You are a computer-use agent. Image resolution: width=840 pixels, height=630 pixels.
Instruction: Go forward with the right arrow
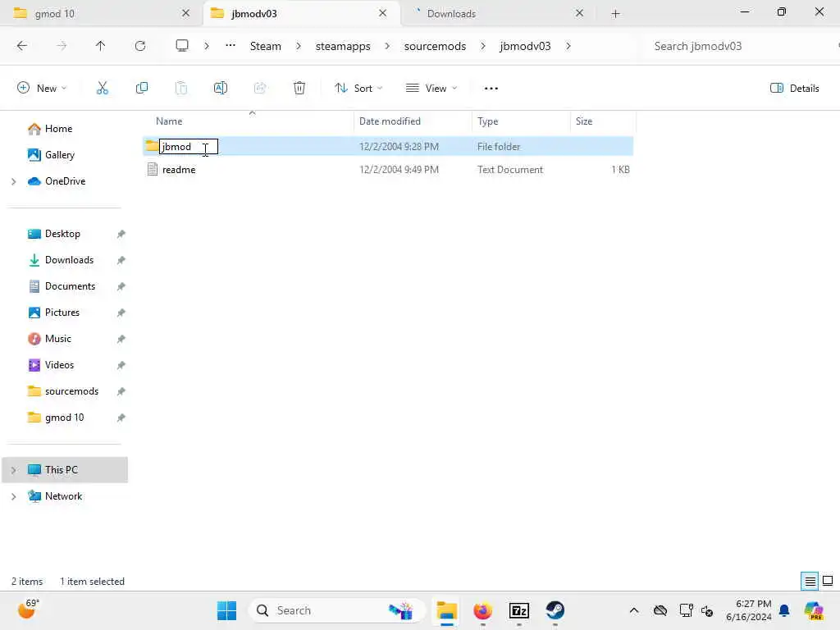[62, 46]
